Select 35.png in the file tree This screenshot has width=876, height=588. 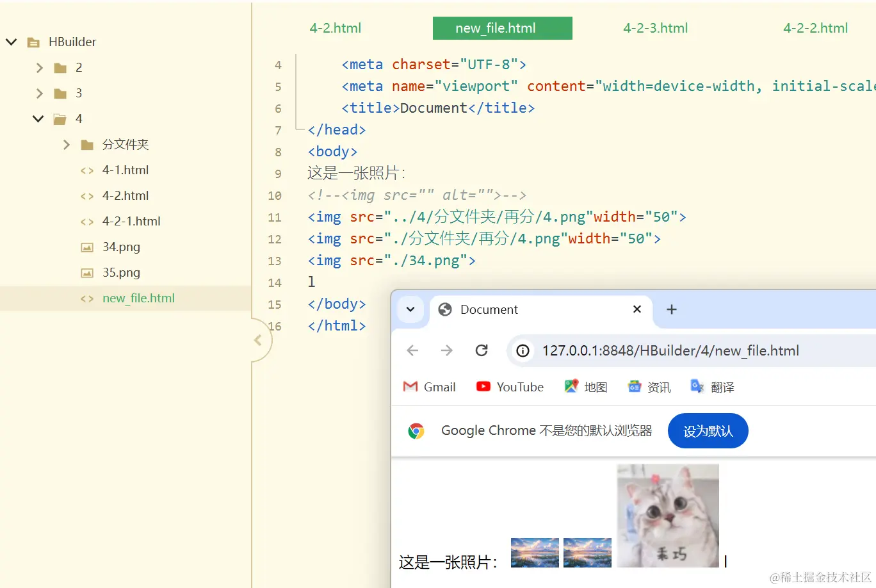[121, 272]
